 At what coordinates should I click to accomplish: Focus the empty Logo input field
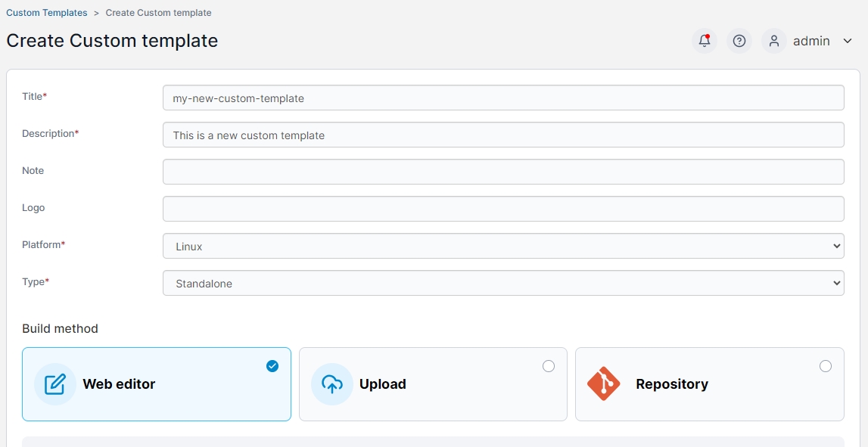[503, 209]
